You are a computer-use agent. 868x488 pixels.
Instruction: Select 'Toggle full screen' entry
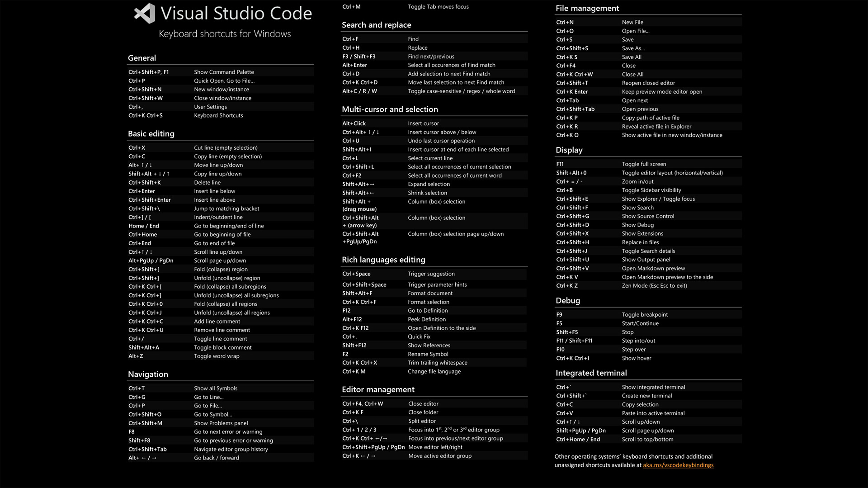(x=644, y=164)
